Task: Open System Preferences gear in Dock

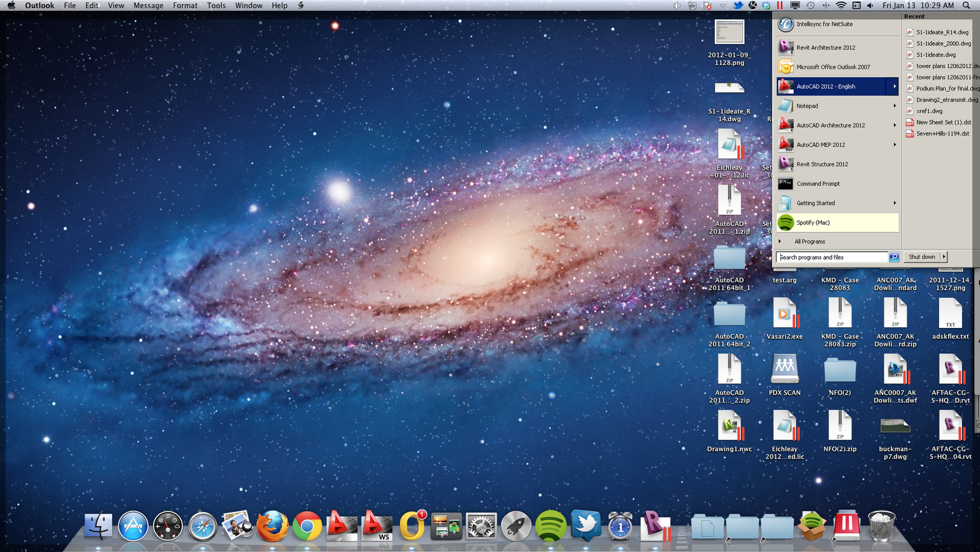Action: tap(481, 526)
